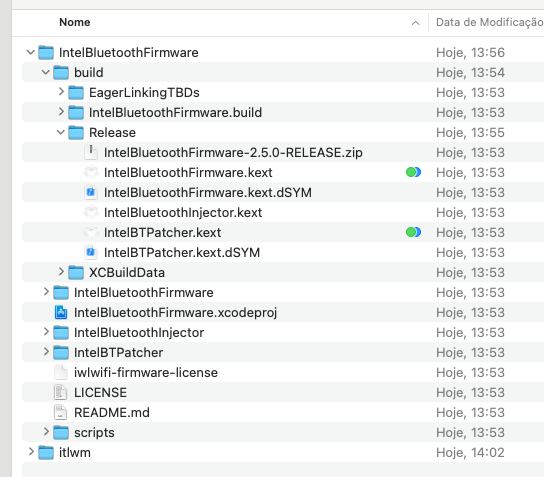Select the IntelBluetoothInjector.kext icon
This screenshot has width=544, height=477.
pyautogui.click(x=91, y=212)
